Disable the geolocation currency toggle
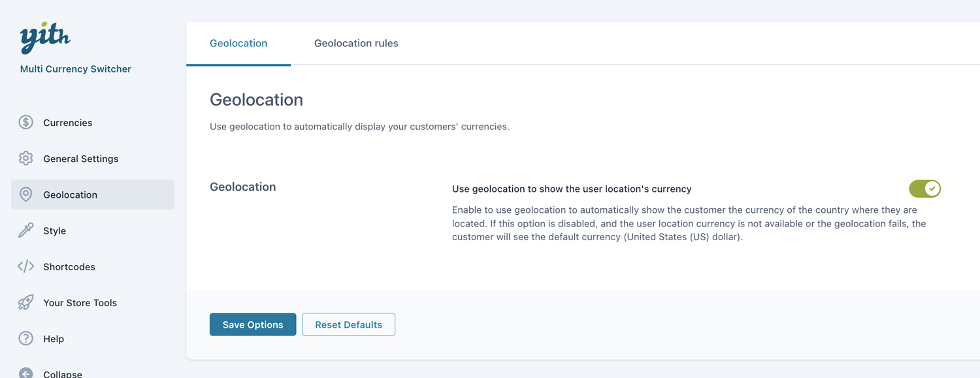This screenshot has height=378, width=980. pyautogui.click(x=924, y=189)
